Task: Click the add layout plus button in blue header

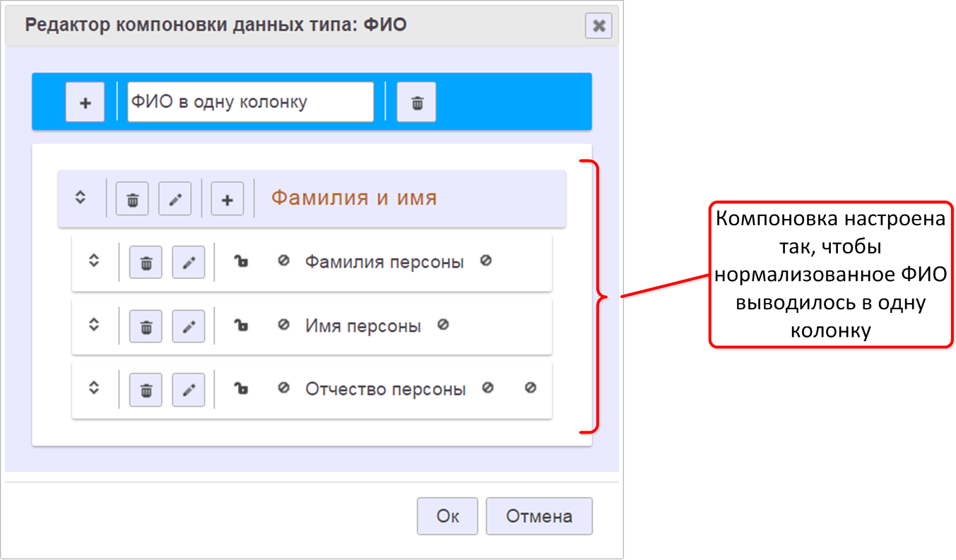Action: click(x=85, y=102)
